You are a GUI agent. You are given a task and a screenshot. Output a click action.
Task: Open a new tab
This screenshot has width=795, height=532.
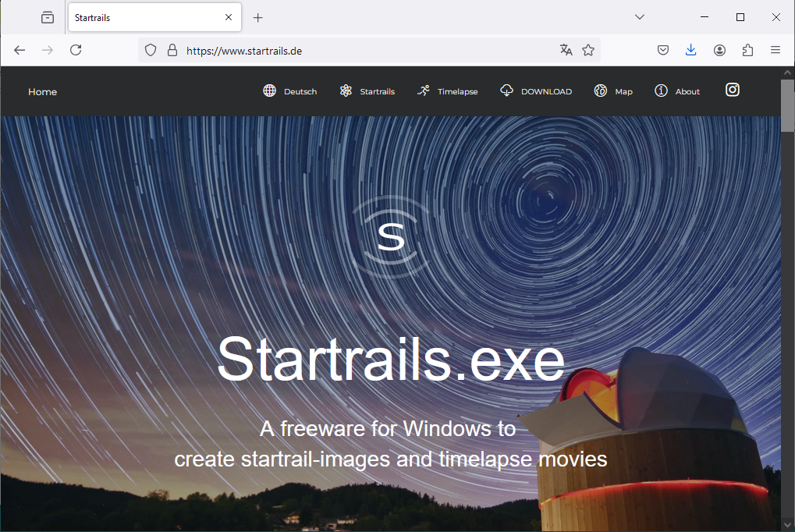click(x=258, y=18)
